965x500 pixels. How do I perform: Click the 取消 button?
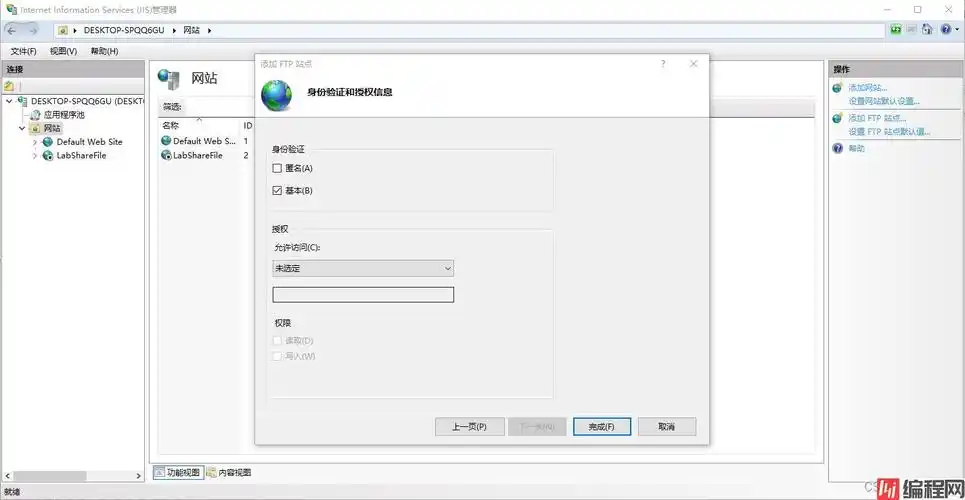[x=667, y=427]
